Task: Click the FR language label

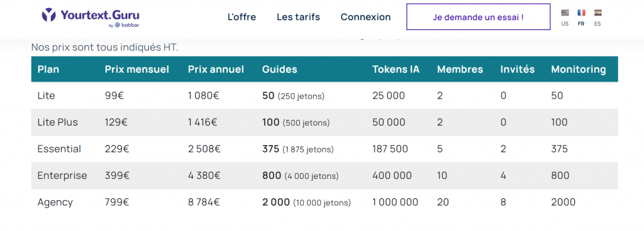Action: [580, 24]
